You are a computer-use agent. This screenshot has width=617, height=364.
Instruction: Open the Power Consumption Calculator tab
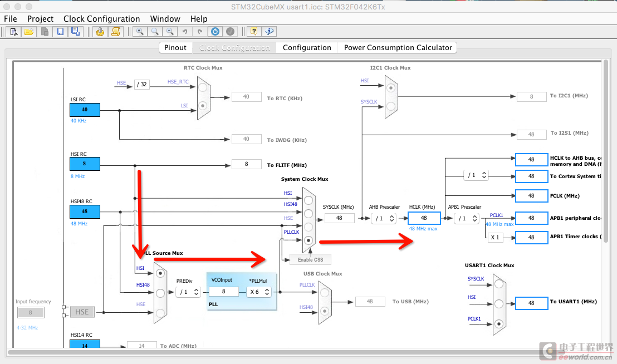398,47
